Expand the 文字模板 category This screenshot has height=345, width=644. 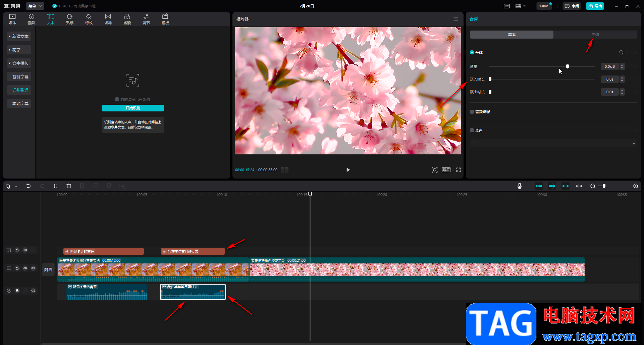(x=19, y=63)
